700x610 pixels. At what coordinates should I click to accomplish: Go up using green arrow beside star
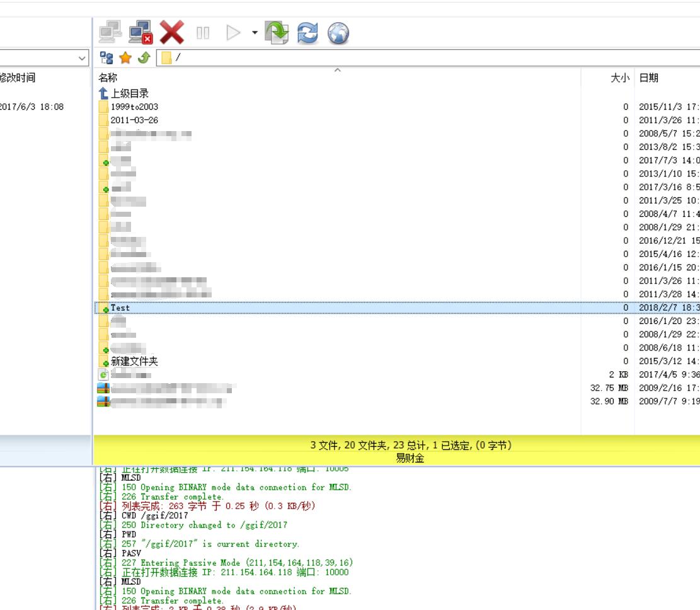144,58
